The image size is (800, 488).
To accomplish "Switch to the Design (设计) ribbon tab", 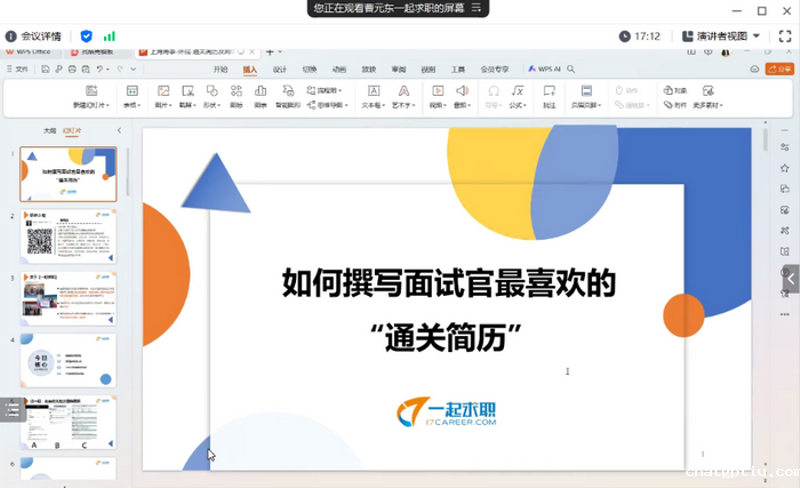I will coord(280,69).
